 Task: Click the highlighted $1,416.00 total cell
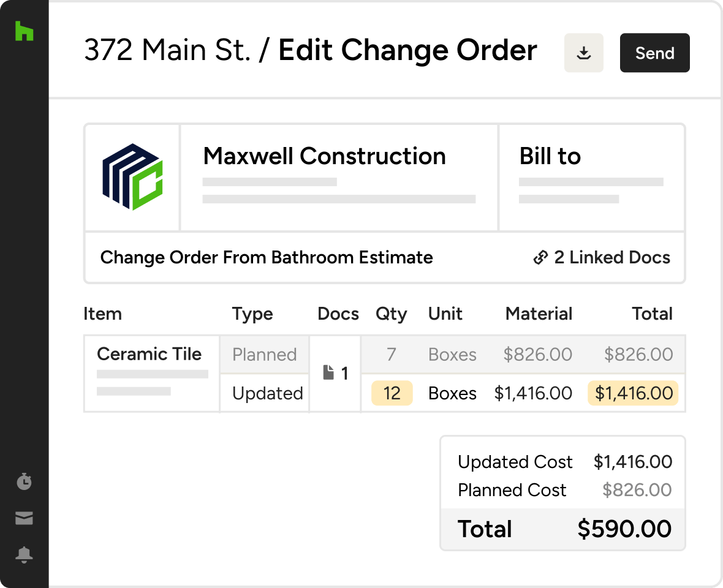[x=634, y=393]
